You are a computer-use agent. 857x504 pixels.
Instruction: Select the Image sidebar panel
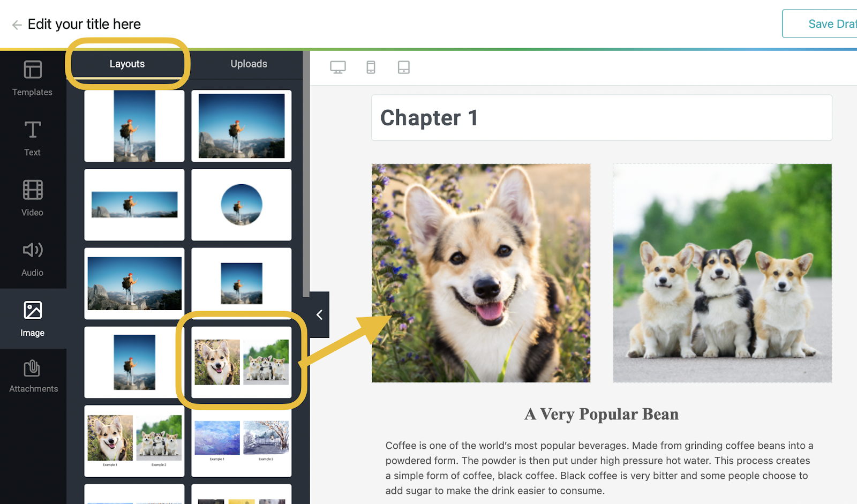click(32, 319)
